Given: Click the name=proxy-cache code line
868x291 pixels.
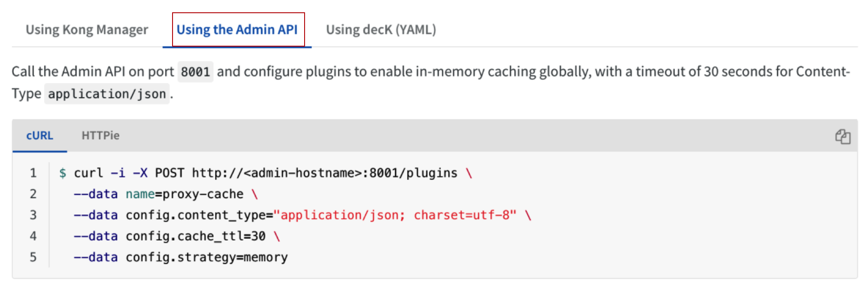Looking at the screenshot, I should click(166, 194).
